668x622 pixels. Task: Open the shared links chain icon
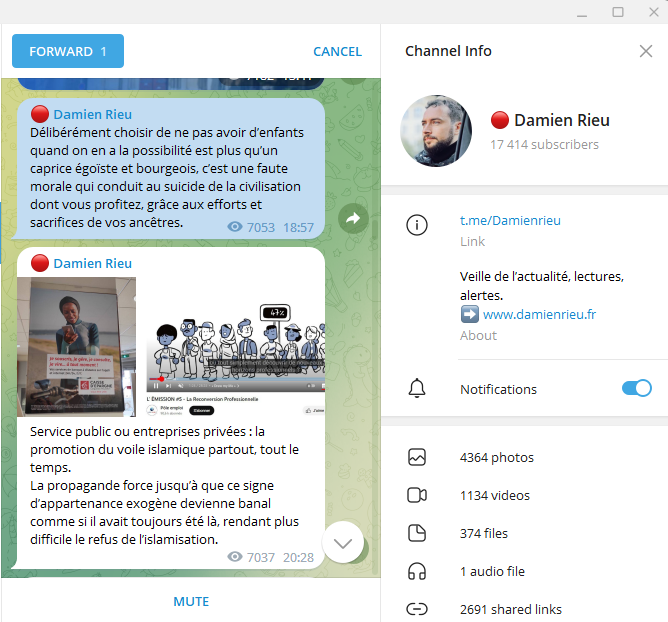(417, 609)
